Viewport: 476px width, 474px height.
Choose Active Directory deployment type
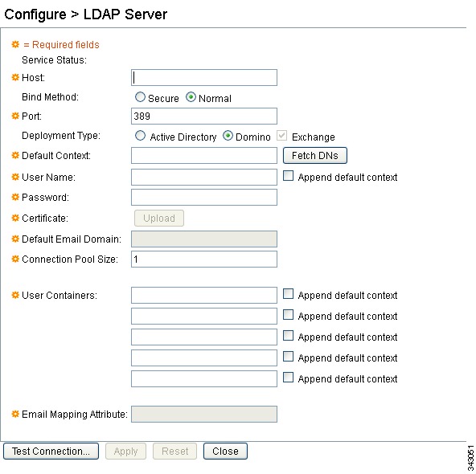point(140,136)
